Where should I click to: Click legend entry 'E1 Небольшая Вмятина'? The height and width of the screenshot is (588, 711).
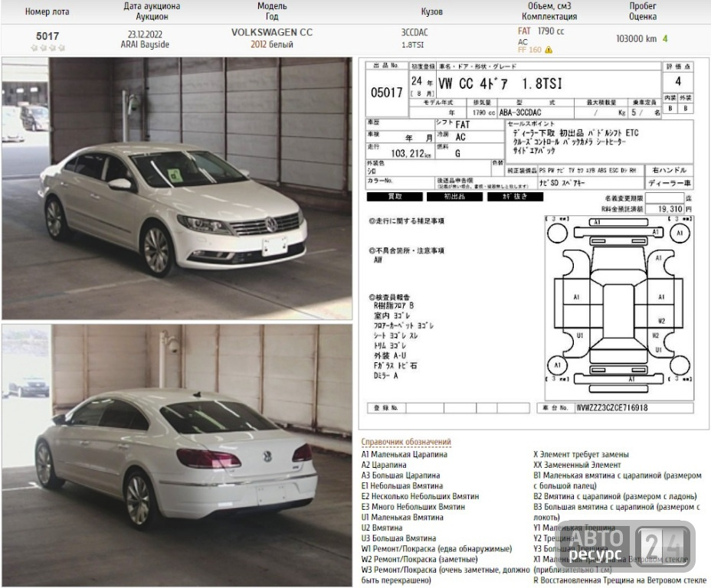[x=401, y=485]
